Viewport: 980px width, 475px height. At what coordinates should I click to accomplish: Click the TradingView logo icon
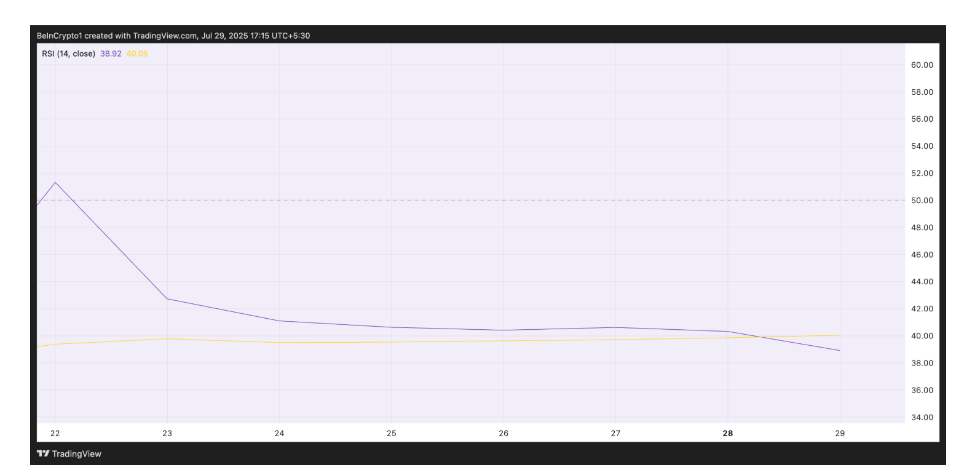coord(43,453)
